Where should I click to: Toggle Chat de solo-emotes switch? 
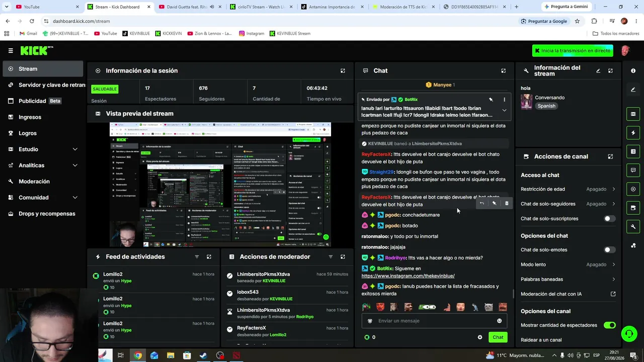[609, 250]
